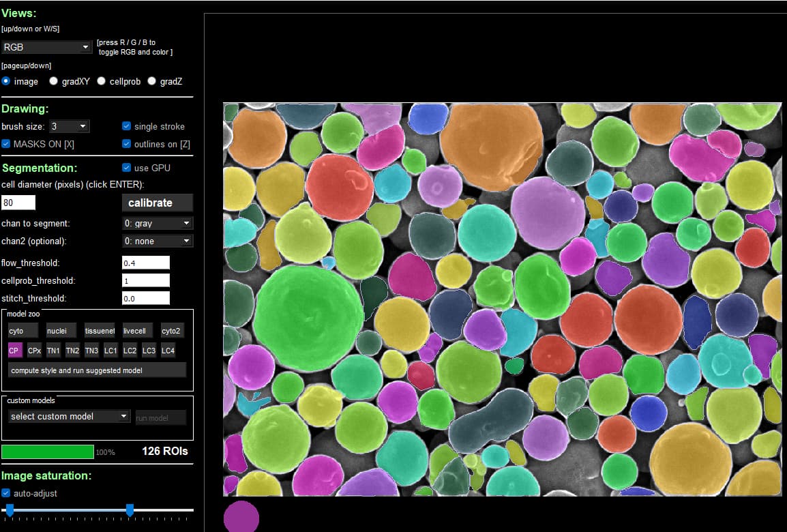The image size is (787, 532).
Task: Click compute style and run suggested model
Action: pyautogui.click(x=97, y=370)
